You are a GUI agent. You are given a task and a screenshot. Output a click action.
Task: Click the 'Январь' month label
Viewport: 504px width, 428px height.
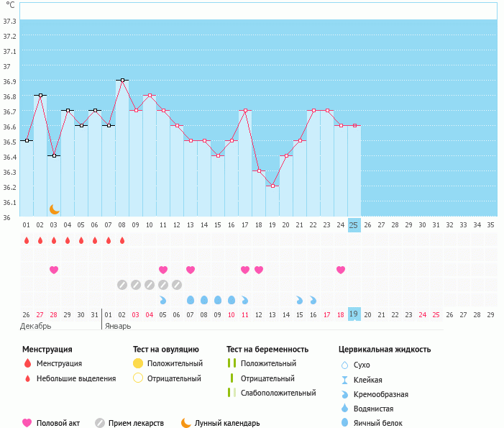tap(117, 326)
